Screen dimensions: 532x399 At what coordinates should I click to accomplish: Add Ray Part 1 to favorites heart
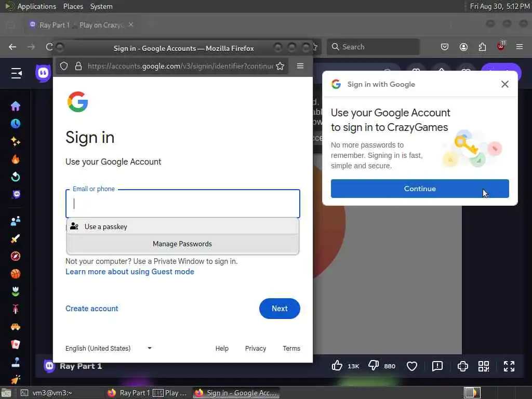click(x=412, y=366)
